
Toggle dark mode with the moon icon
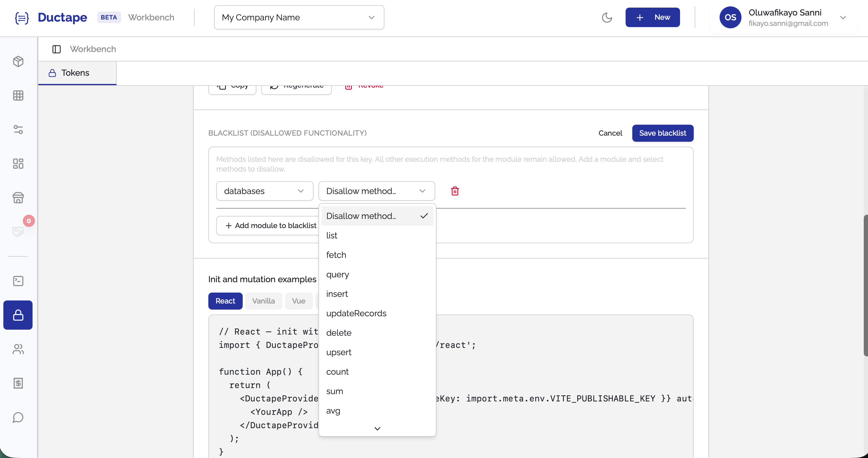607,17
